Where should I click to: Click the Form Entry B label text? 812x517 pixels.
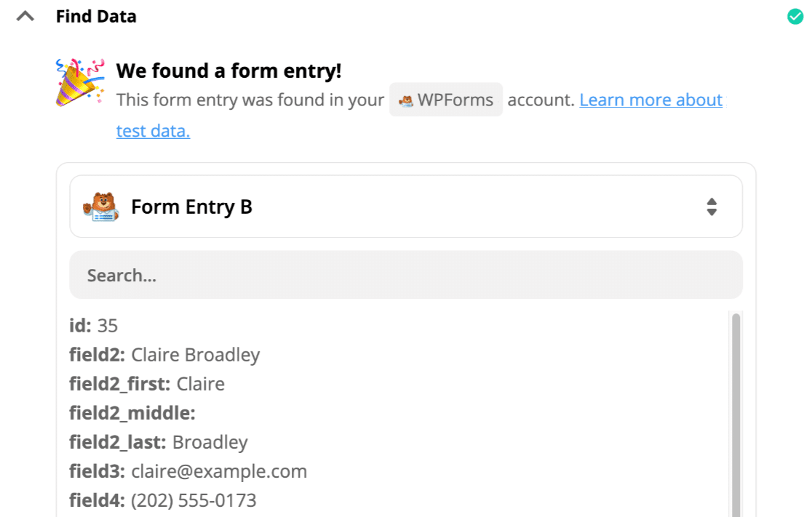(x=191, y=207)
